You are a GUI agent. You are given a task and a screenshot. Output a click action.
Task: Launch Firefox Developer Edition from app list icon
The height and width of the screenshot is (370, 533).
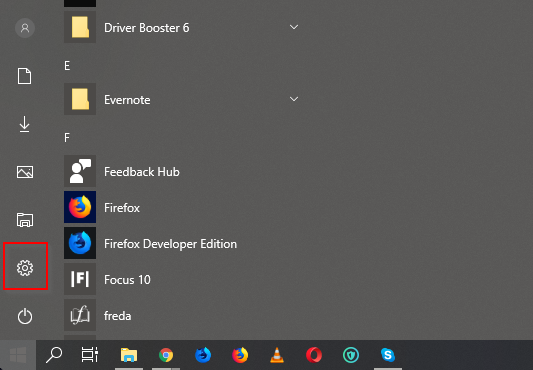(80, 243)
